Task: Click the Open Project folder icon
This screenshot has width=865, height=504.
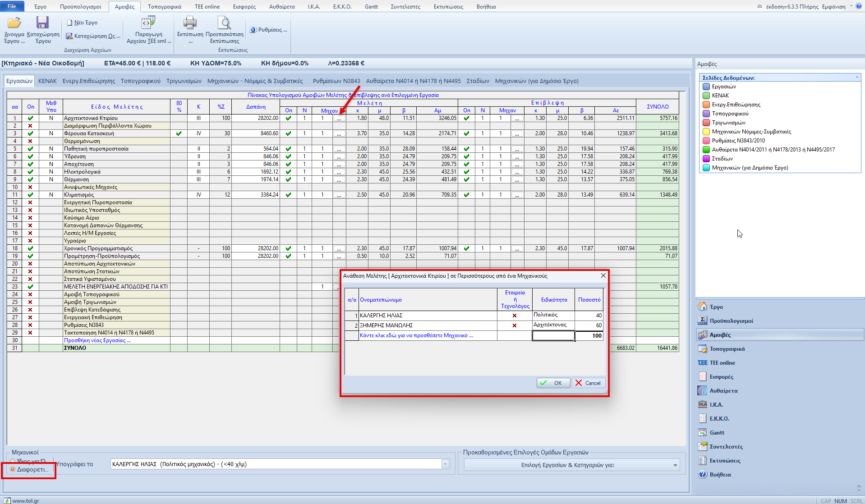Action: click(x=14, y=23)
